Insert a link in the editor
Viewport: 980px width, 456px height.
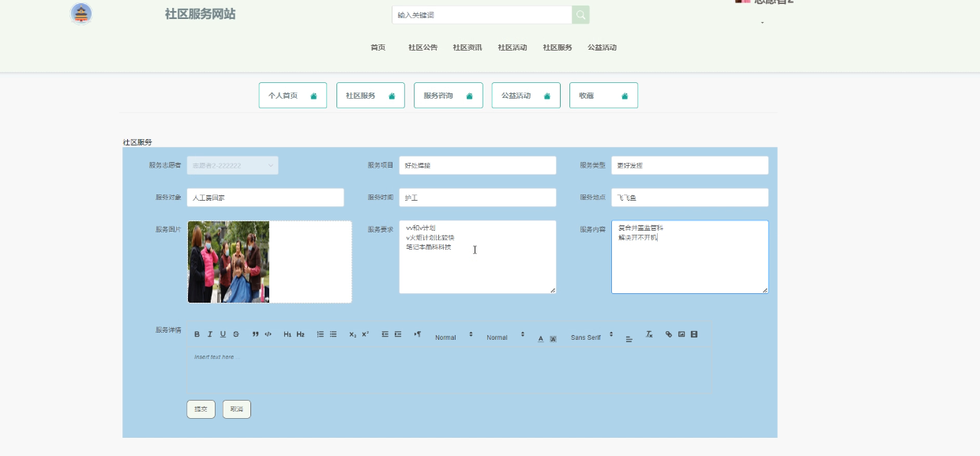click(669, 334)
